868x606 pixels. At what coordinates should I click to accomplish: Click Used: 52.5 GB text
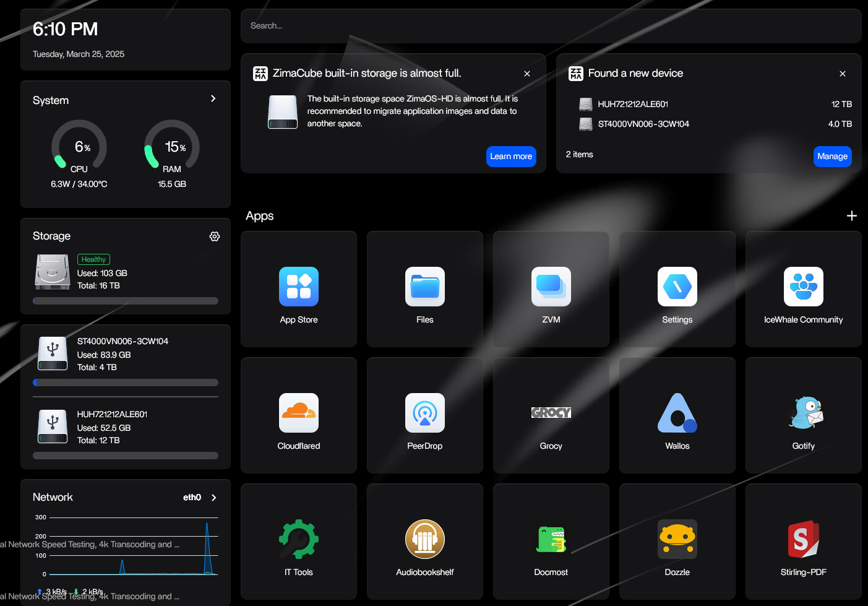pyautogui.click(x=104, y=428)
